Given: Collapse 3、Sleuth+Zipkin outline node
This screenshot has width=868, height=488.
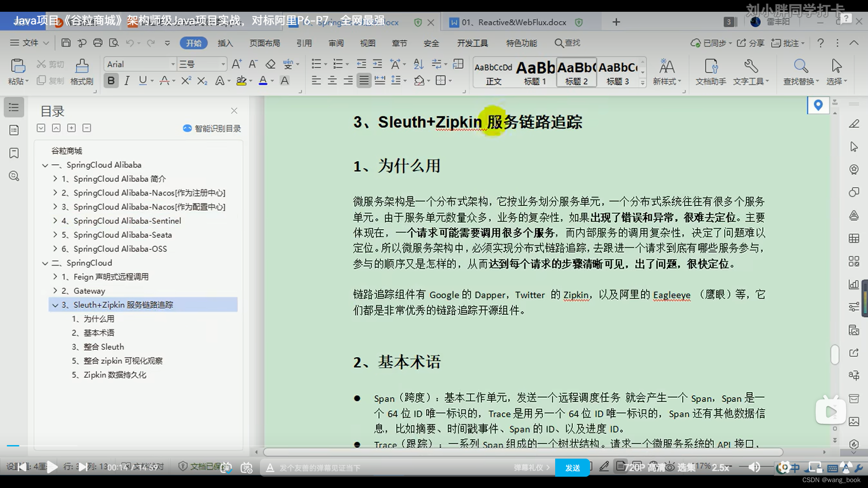Looking at the screenshot, I should point(55,305).
